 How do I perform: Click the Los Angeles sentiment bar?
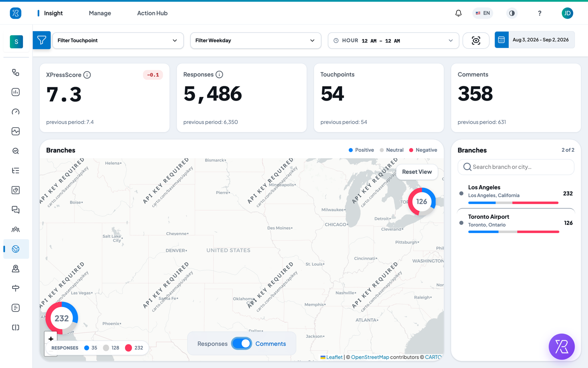tap(513, 203)
